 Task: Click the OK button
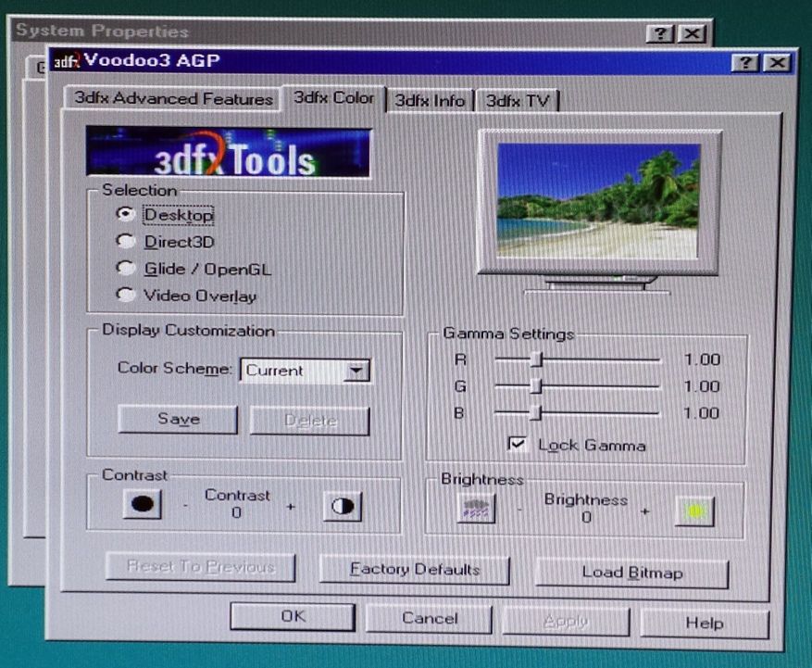click(x=294, y=617)
